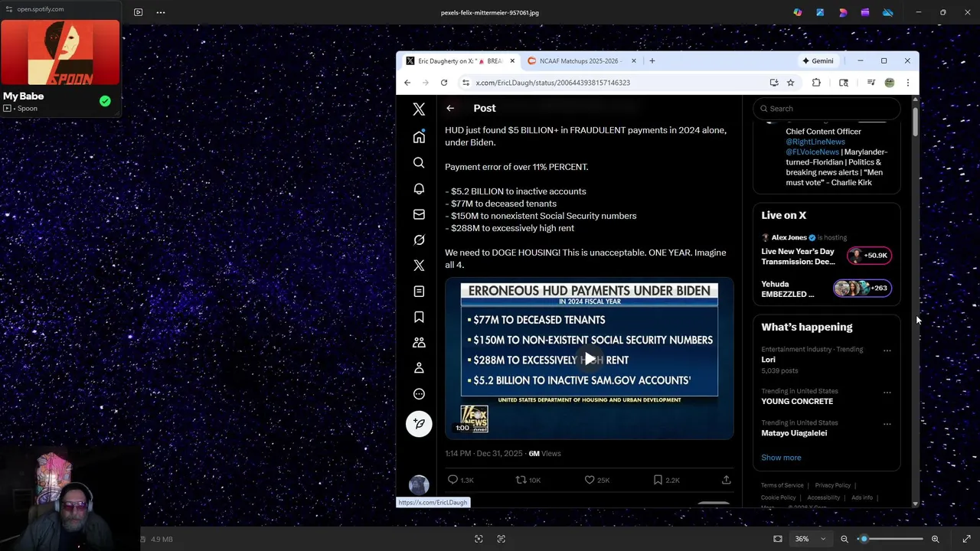Image resolution: width=980 pixels, height=551 pixels.
Task: Open more options for Lori trend
Action: pos(887,350)
